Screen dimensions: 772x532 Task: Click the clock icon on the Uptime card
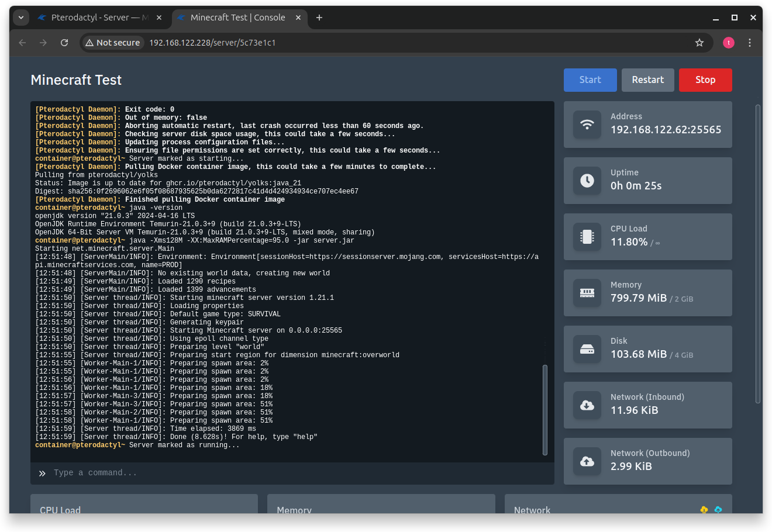tap(587, 180)
